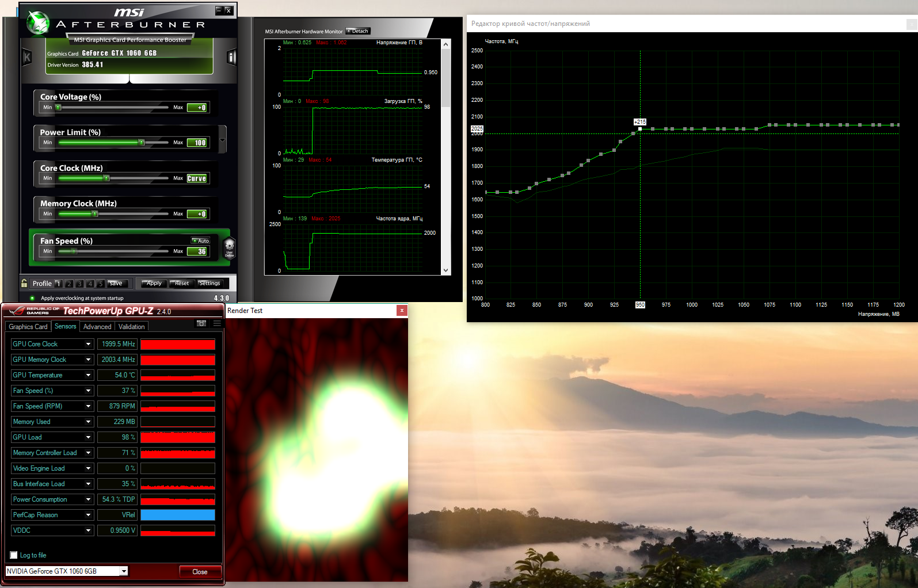Click Apply button in Afterburner
The image size is (918, 588).
click(154, 283)
